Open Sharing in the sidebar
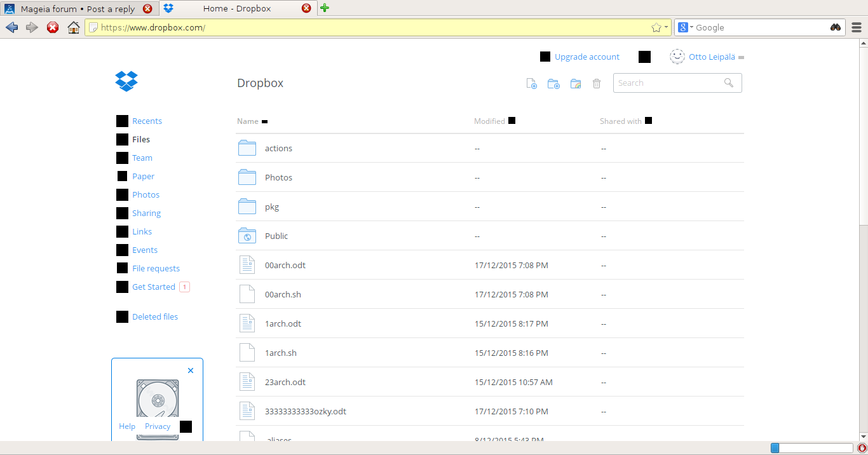The width and height of the screenshot is (868, 455). (147, 213)
